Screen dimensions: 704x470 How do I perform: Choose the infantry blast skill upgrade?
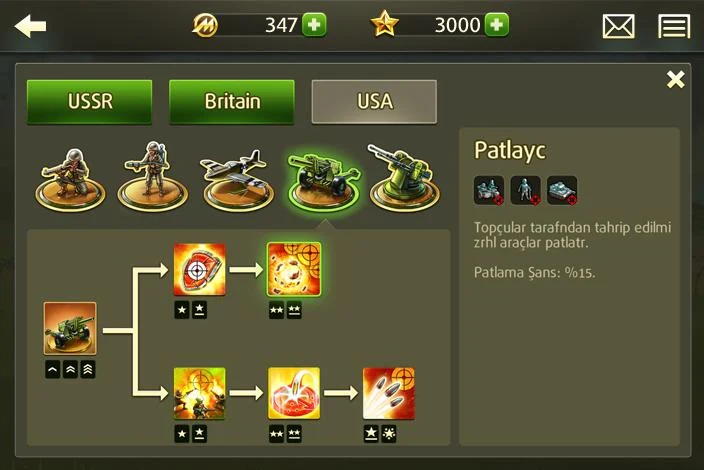(199, 394)
